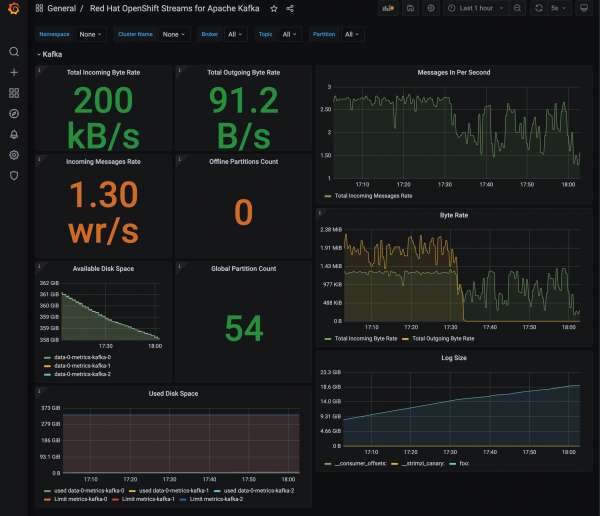This screenshot has width=600, height=516.
Task: Go to the General folder breadcrumb
Action: (61, 8)
